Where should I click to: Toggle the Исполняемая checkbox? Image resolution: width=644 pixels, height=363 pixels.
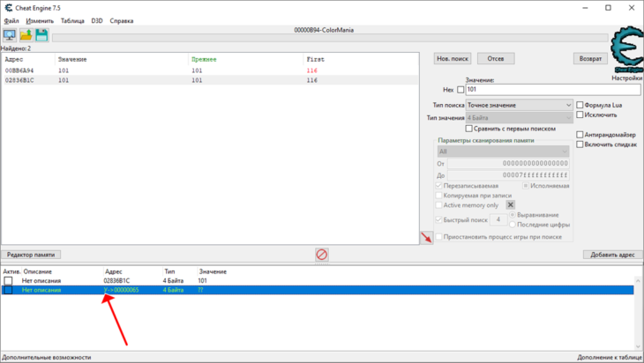[x=525, y=186]
